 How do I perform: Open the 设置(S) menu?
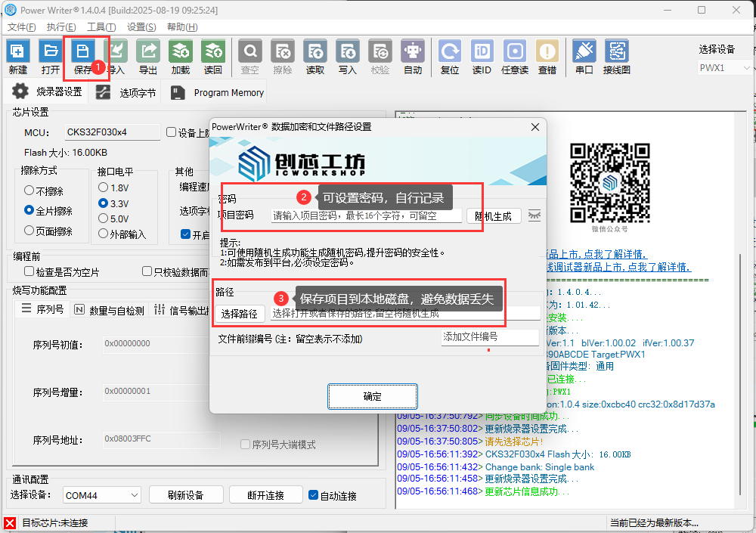141,27
